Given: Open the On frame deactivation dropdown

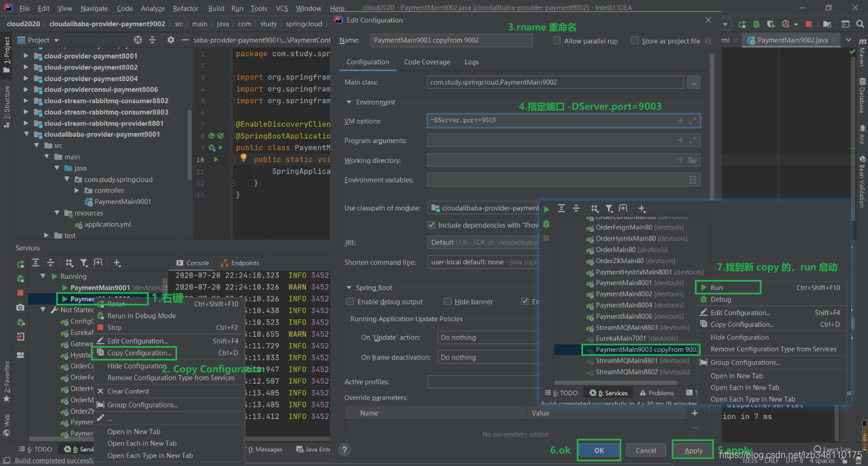Looking at the screenshot, I should [488, 358].
